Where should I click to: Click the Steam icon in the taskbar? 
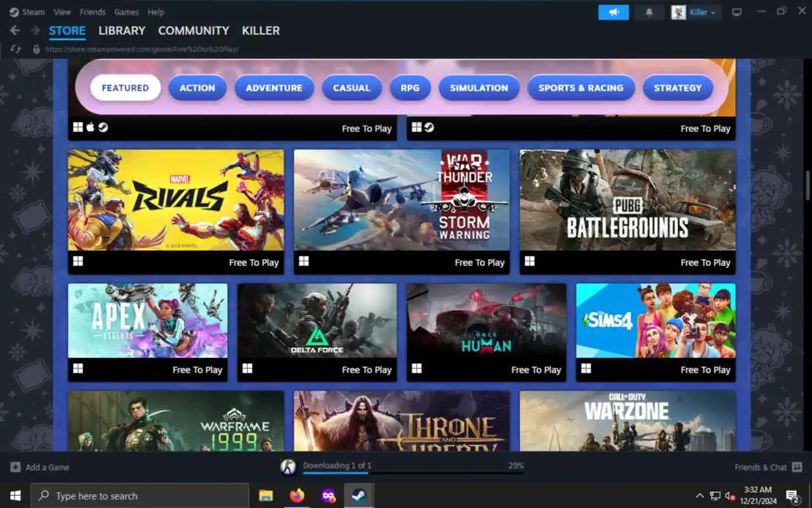359,496
